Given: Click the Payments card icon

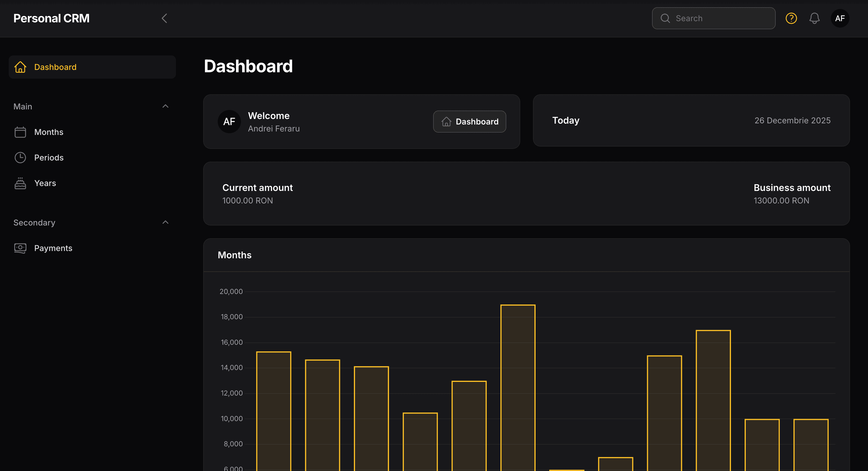Looking at the screenshot, I should [x=20, y=248].
